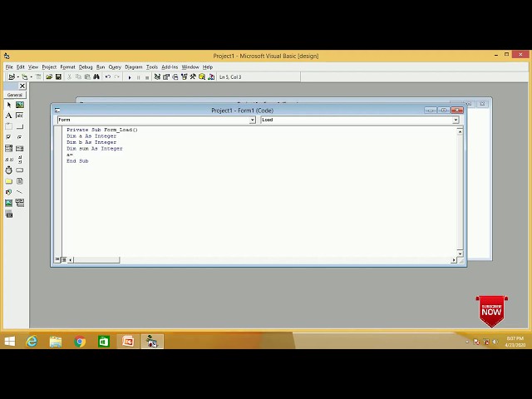
Task: Select the DriveListBox control tool
Action: pos(20,170)
